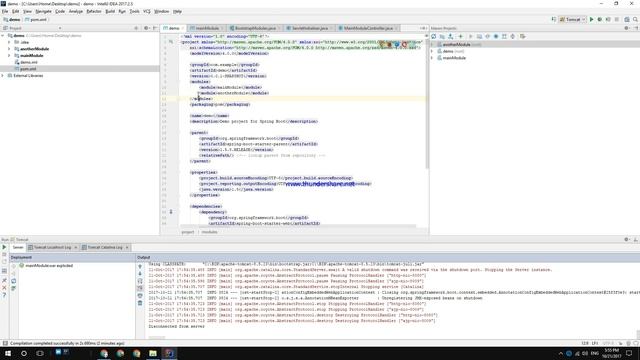Open Maven settings icon
640x360 pixels.
pyautogui.click(x=522, y=36)
